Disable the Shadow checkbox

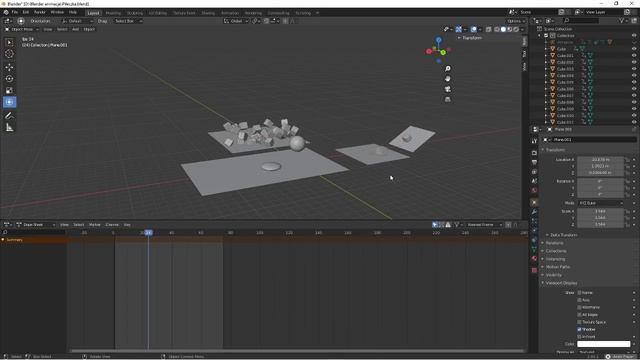579,329
